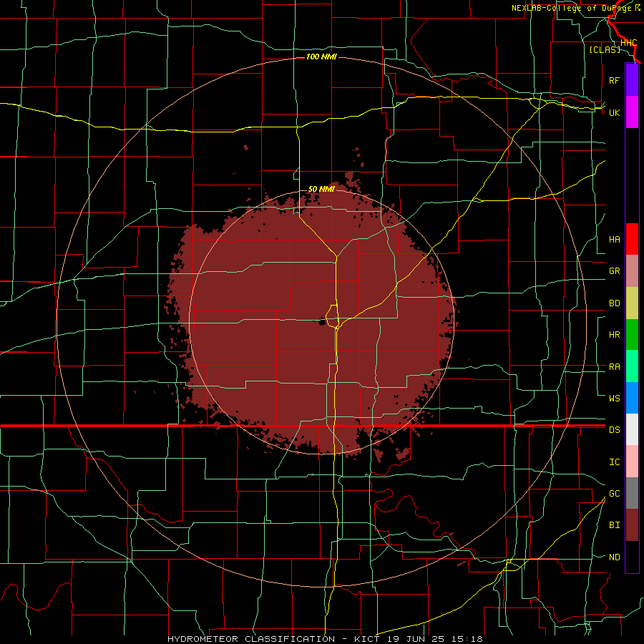The width and height of the screenshot is (644, 644).
Task: Select the 'GC' legend label
Action: click(614, 493)
